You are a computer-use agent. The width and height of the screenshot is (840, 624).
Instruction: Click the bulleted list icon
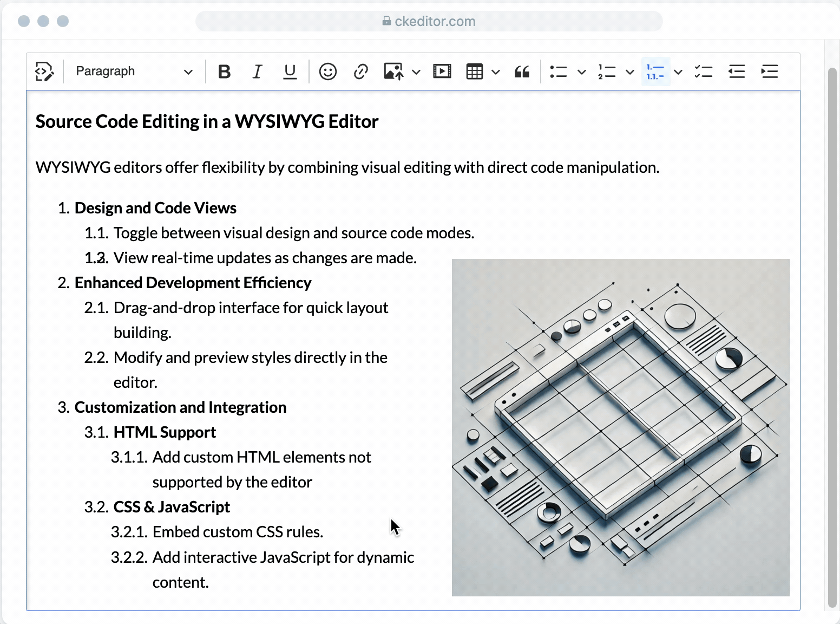[x=558, y=71]
